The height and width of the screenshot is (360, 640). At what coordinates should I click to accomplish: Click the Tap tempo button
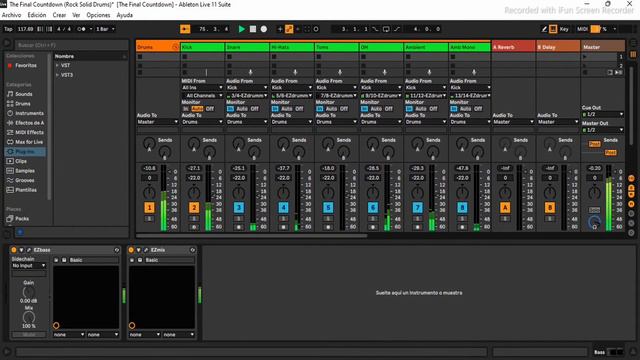tap(8, 29)
